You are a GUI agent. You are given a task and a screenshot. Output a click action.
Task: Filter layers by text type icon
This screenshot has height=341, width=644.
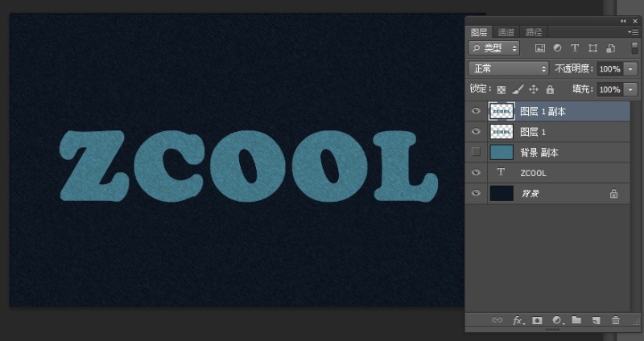pyautogui.click(x=575, y=48)
